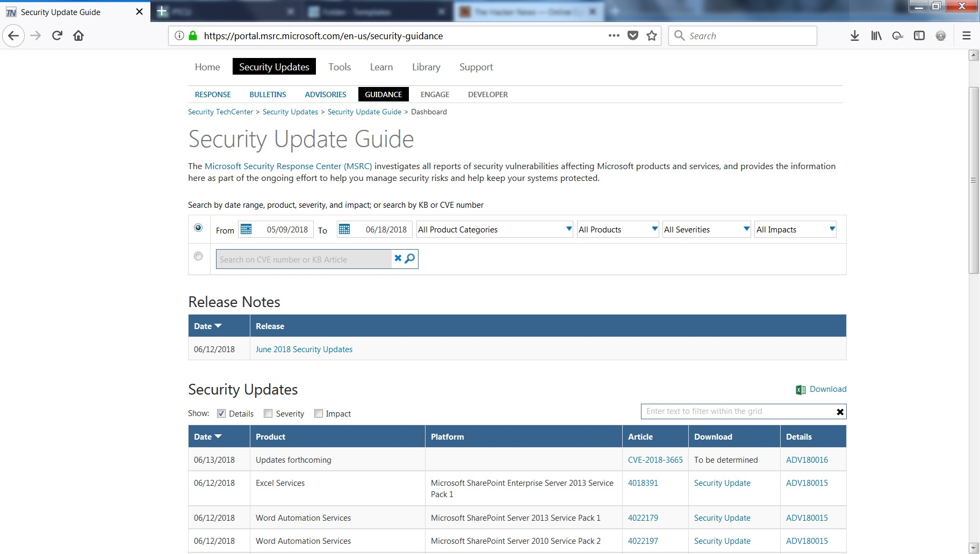The image size is (980, 554).
Task: Open the Support menu item
Action: pyautogui.click(x=476, y=67)
